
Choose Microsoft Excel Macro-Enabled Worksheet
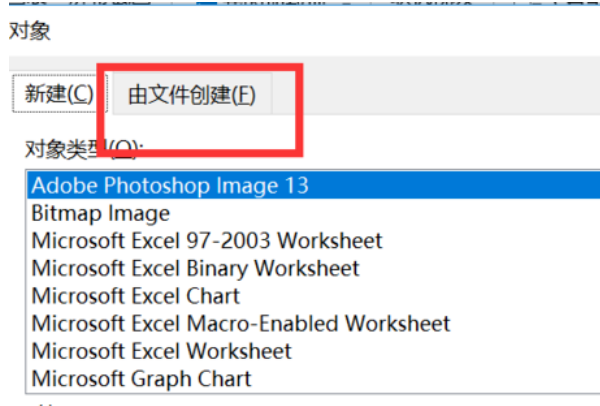click(x=313, y=323)
